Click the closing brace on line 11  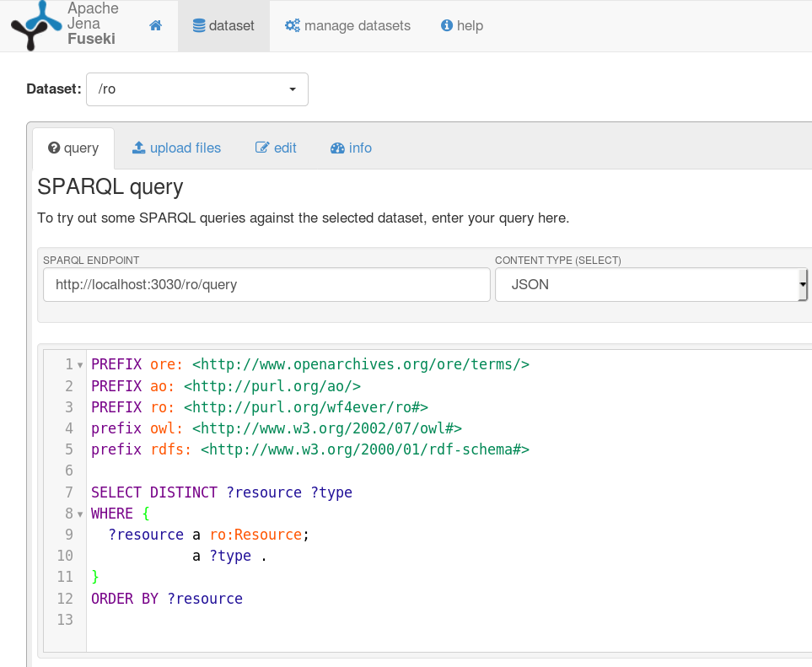(94, 577)
